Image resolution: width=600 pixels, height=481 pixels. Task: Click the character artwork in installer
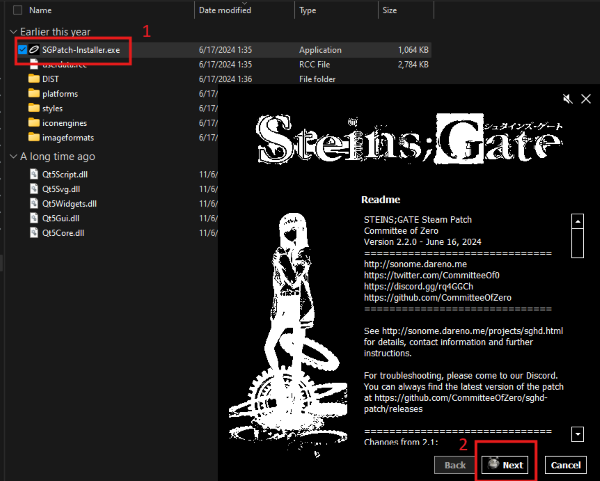[288, 333]
